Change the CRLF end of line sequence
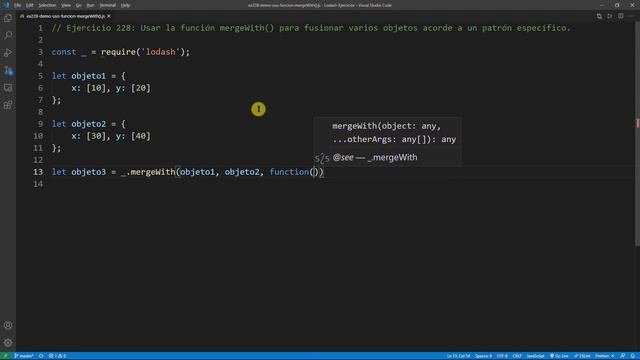 pos(517,356)
